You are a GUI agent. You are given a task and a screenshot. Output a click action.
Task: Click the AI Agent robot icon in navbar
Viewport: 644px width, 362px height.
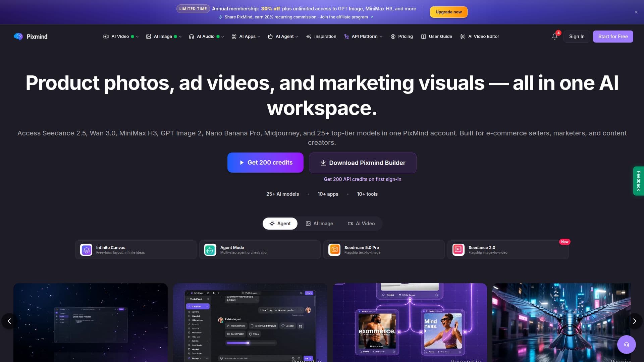click(x=270, y=37)
